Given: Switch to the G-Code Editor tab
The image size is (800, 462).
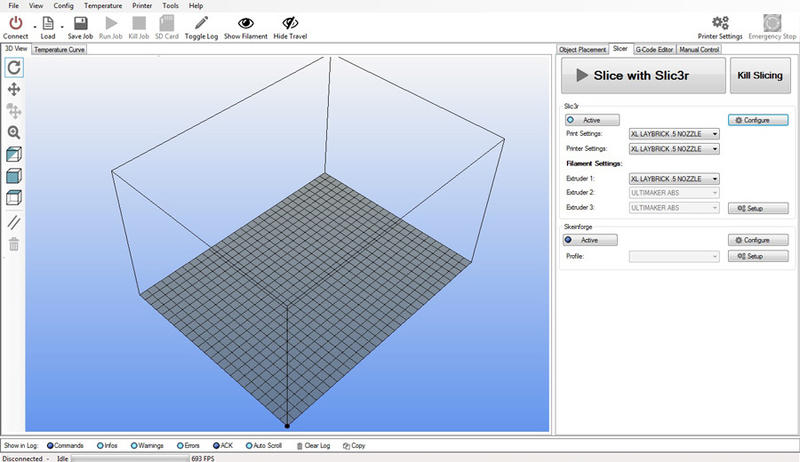Looking at the screenshot, I should click(654, 48).
